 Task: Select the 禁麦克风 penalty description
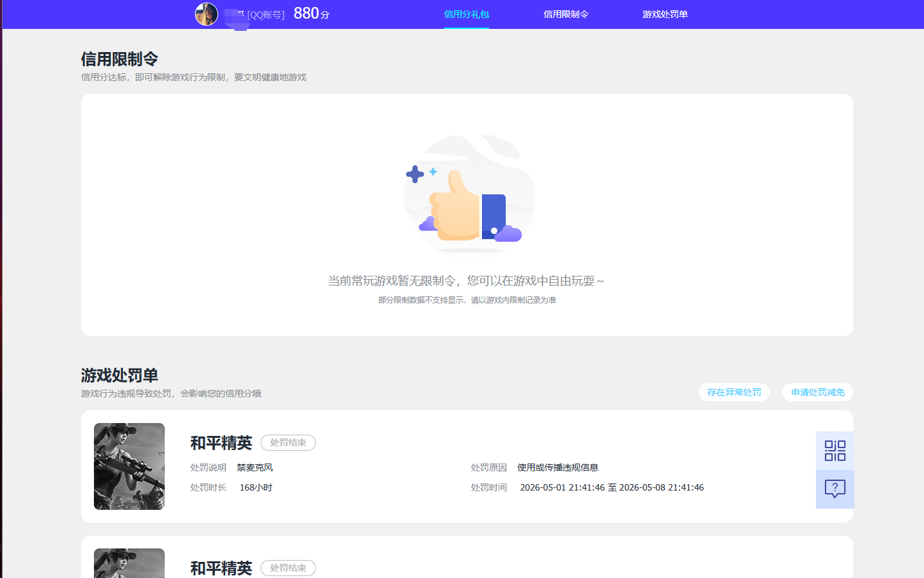pyautogui.click(x=255, y=467)
